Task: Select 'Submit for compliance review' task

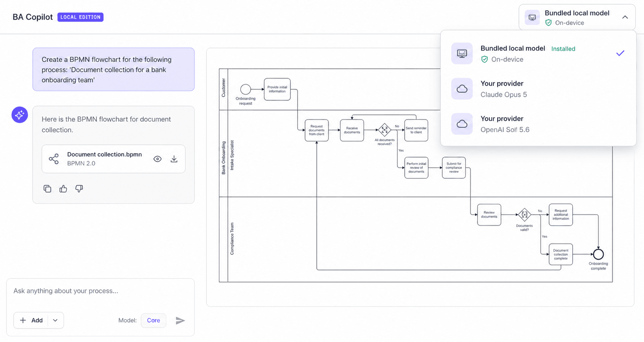Action: (454, 168)
